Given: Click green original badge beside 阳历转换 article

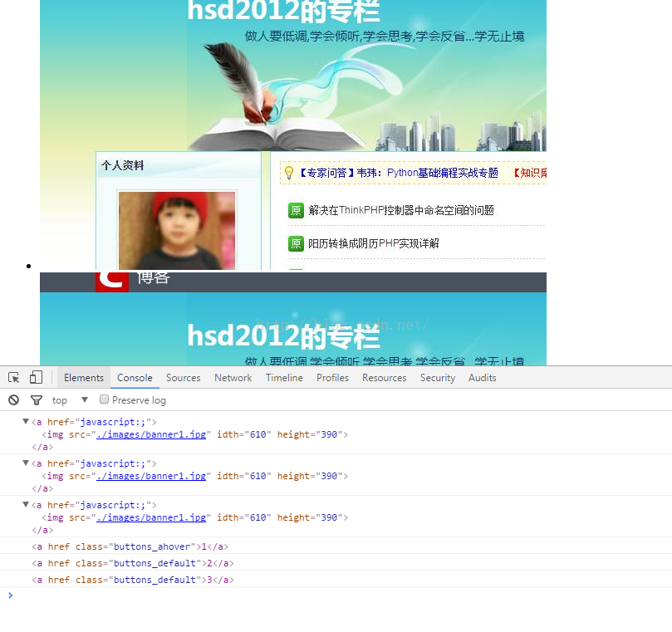Looking at the screenshot, I should [297, 244].
